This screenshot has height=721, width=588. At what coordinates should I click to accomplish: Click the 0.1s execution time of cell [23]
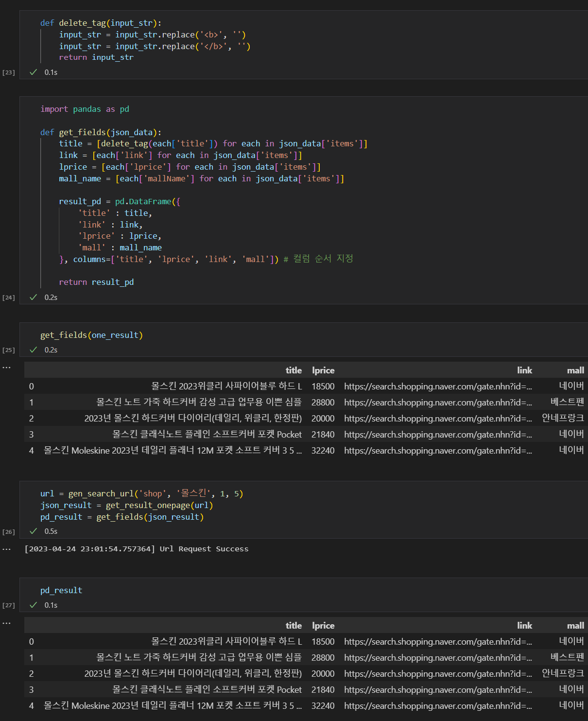tap(51, 72)
